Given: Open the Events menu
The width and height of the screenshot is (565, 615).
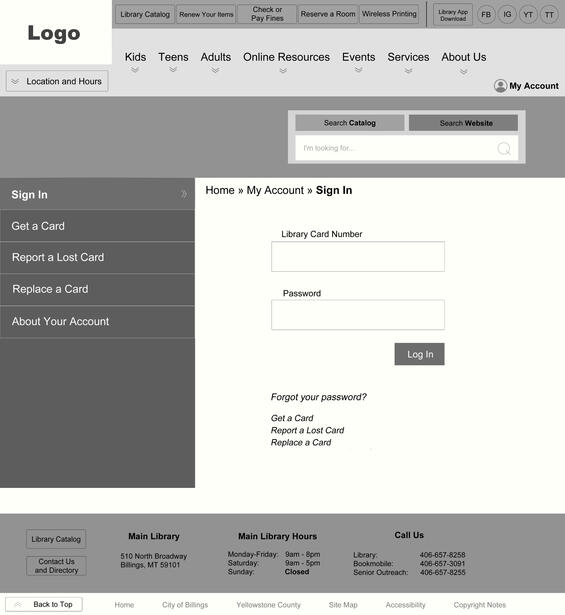Looking at the screenshot, I should tap(358, 57).
